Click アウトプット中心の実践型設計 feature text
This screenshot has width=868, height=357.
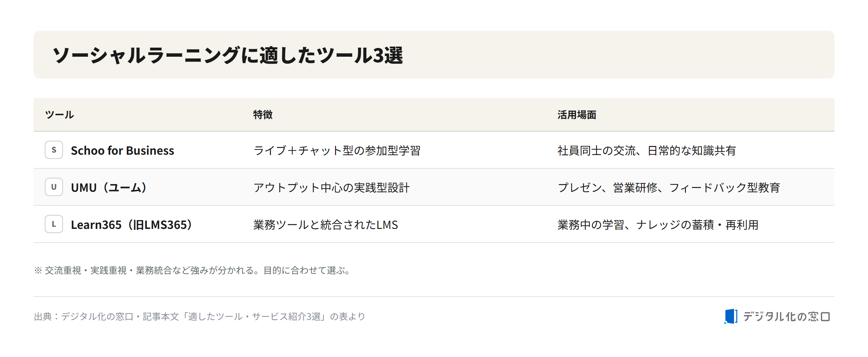point(331,188)
